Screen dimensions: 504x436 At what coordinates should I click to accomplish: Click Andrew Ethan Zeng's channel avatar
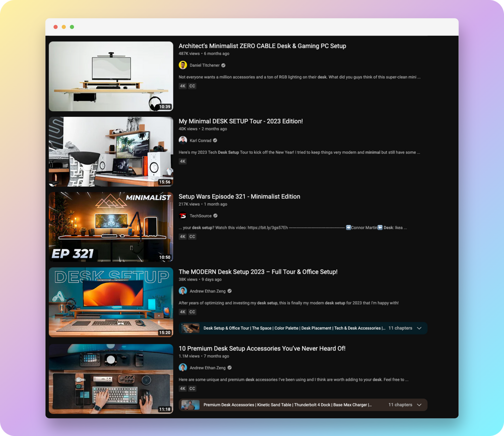(183, 290)
